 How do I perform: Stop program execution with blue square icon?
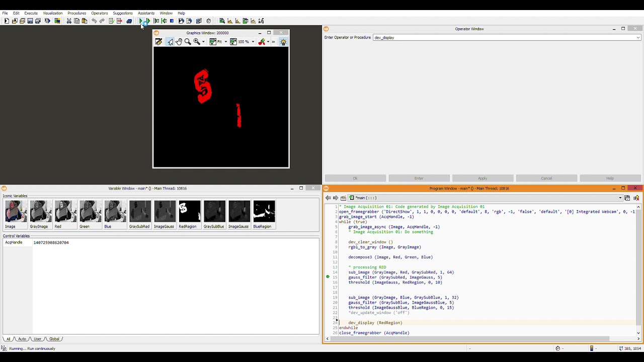172,21
